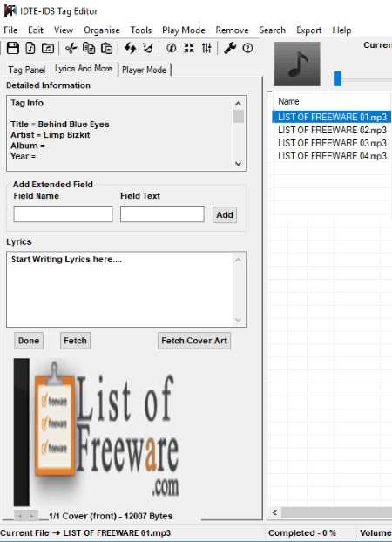Click the Name column header
This screenshot has height=542, width=392.
click(288, 101)
